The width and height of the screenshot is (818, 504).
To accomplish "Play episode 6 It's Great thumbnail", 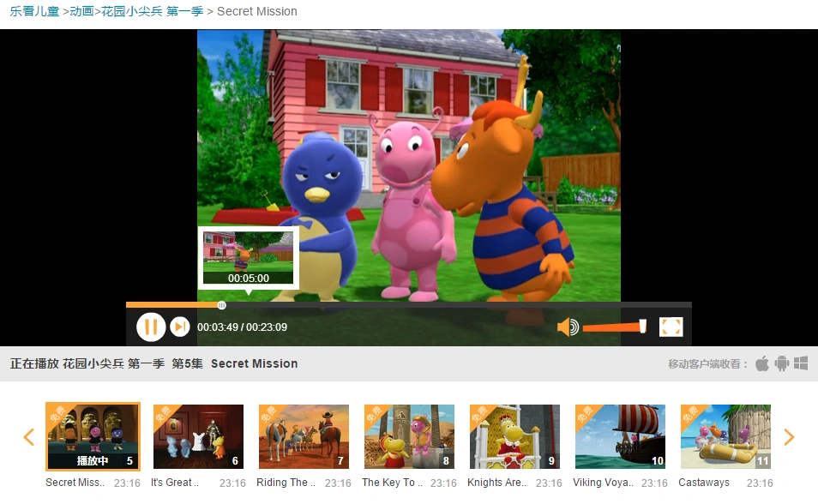I will 198,436.
